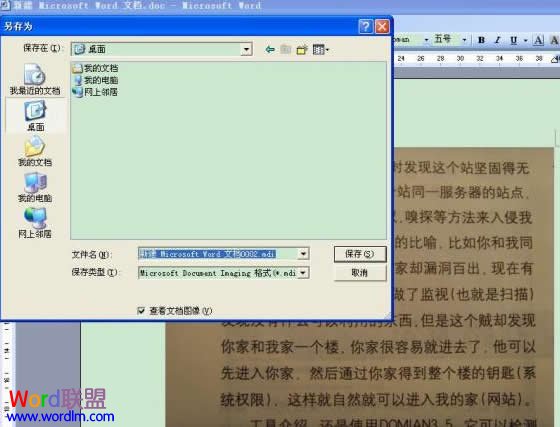Click the 文件名 input field
Screen dimensions: 560x427
point(218,254)
